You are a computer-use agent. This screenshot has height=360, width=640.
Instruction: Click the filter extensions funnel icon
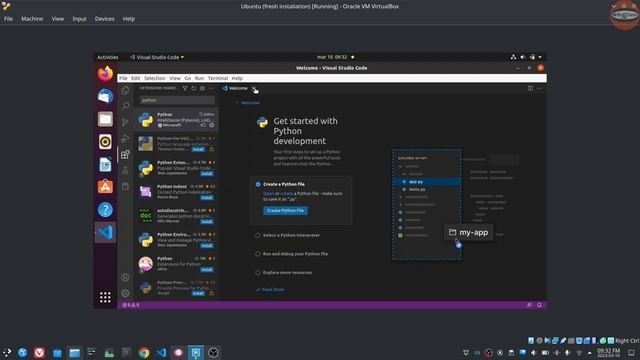(185, 88)
